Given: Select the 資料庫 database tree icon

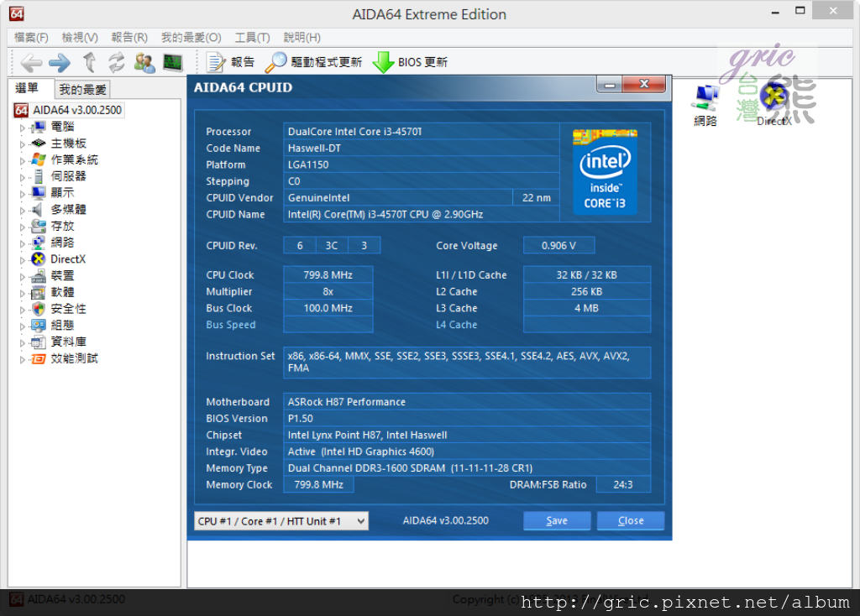Looking at the screenshot, I should [39, 342].
